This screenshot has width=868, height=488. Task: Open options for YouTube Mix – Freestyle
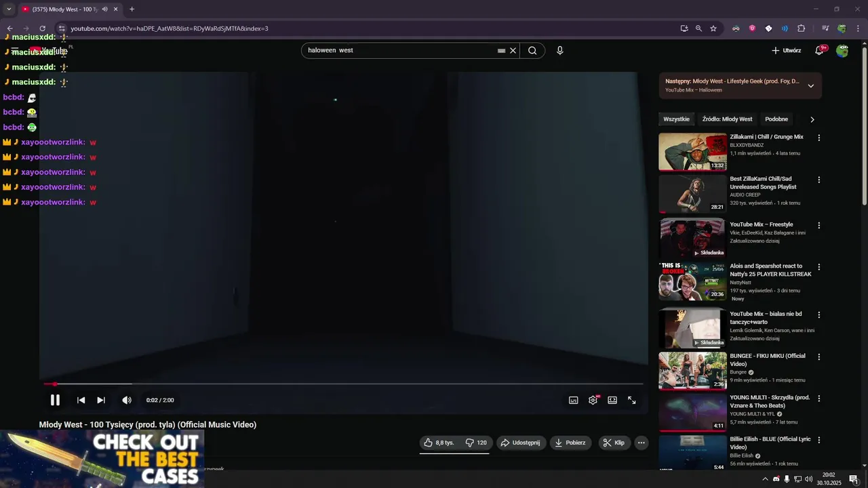tap(818, 225)
